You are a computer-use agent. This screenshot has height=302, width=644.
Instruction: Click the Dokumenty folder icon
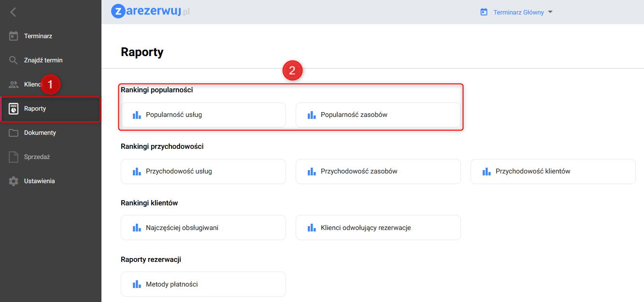[x=14, y=133]
